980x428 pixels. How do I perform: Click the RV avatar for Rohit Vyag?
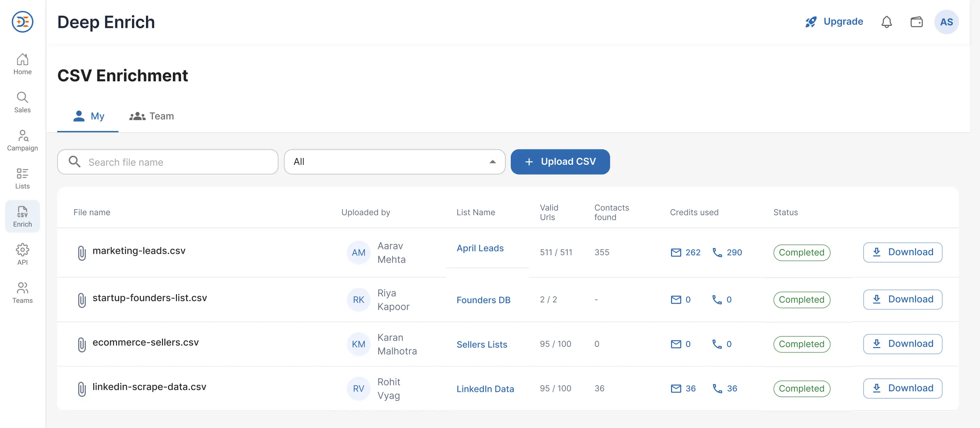(358, 389)
